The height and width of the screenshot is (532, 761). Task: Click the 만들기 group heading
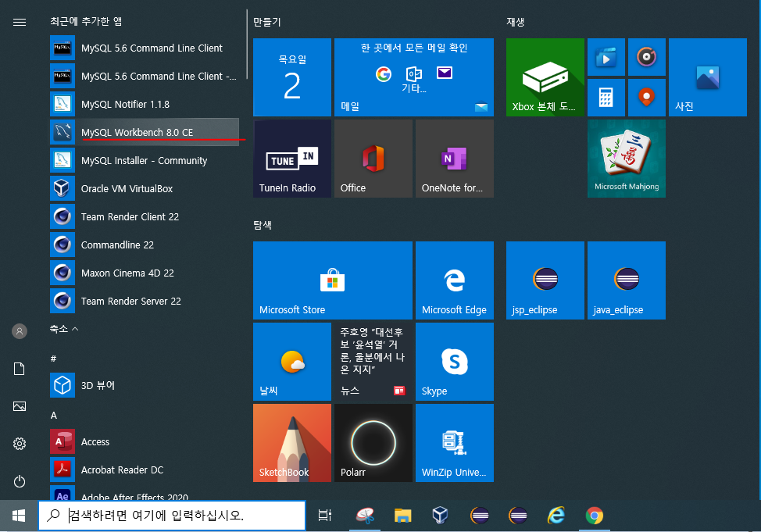267,22
